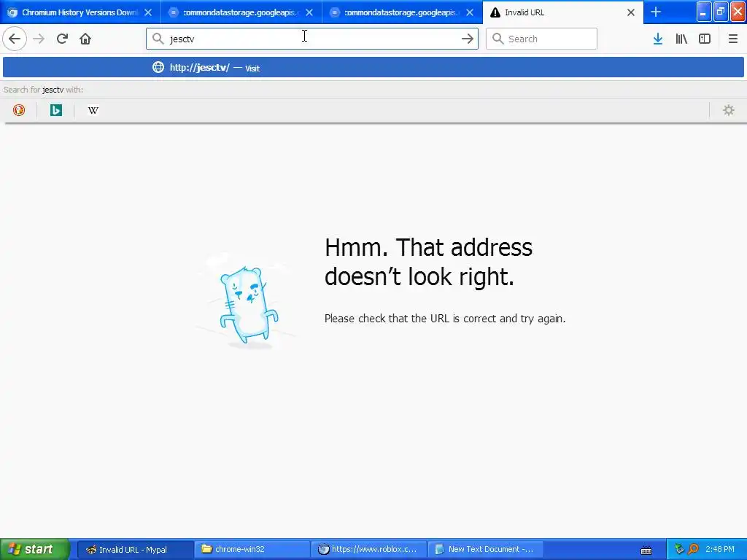The height and width of the screenshot is (560, 747).
Task: Open the library bookmarks menu
Action: click(681, 39)
